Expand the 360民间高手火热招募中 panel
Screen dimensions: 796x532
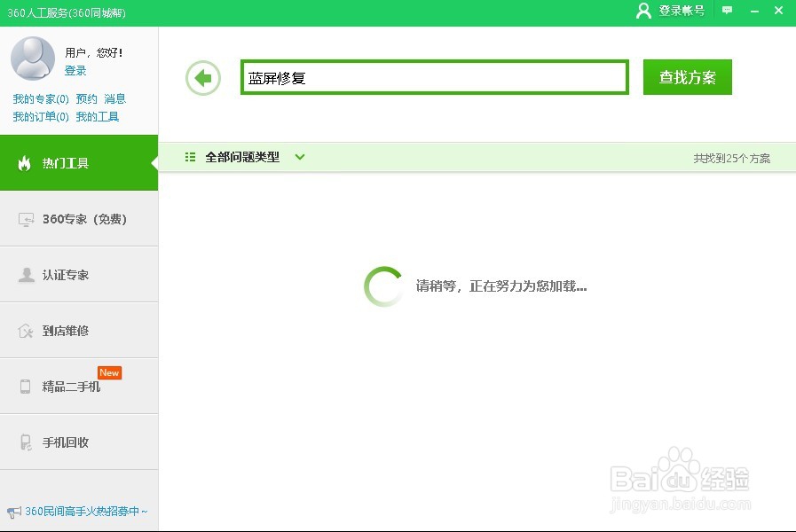tap(80, 512)
